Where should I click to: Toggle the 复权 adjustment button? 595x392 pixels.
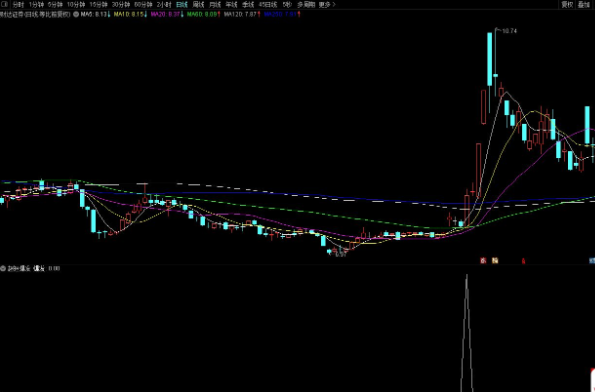coord(567,5)
